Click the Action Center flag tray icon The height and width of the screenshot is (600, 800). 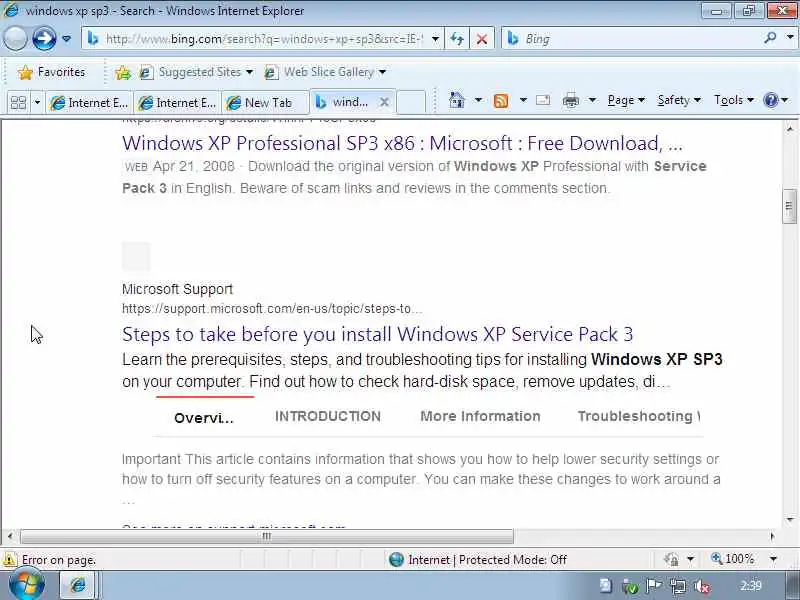coord(654,586)
